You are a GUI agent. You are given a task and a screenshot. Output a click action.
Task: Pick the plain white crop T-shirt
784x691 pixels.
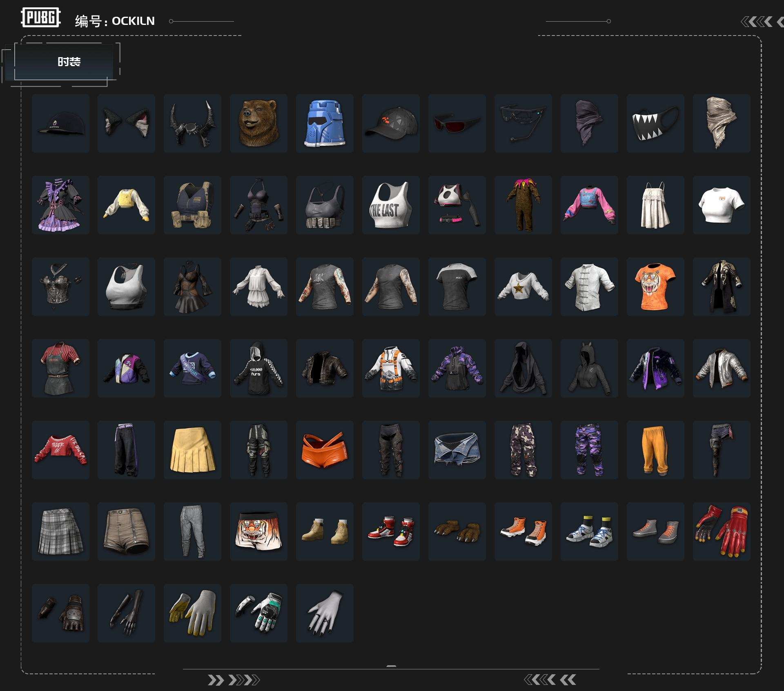[x=722, y=205]
